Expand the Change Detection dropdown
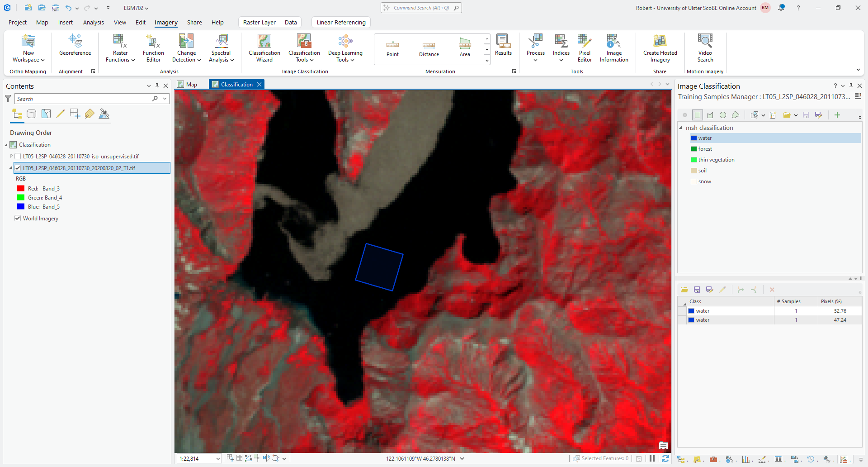868x467 pixels. [186, 60]
